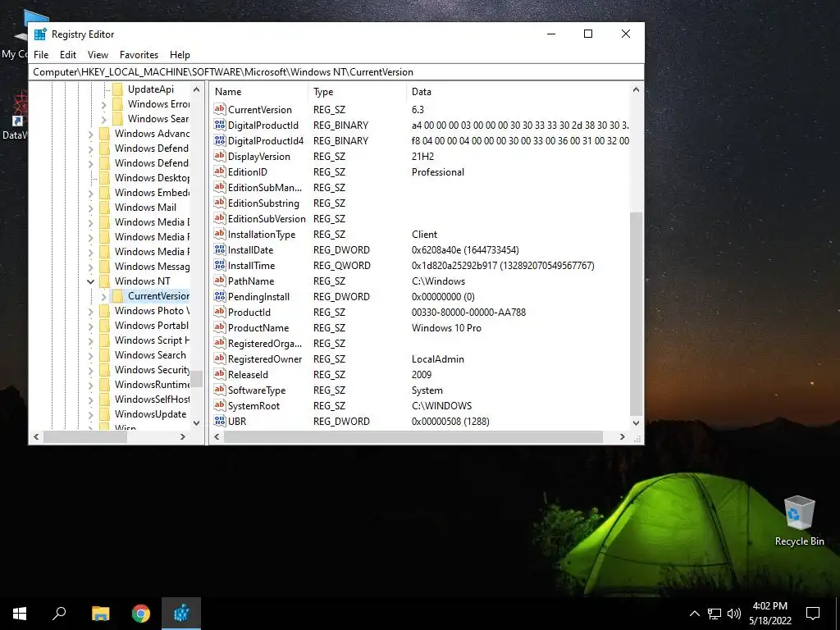Expand the Windows Script Host key
The image size is (840, 630).
click(x=90, y=340)
